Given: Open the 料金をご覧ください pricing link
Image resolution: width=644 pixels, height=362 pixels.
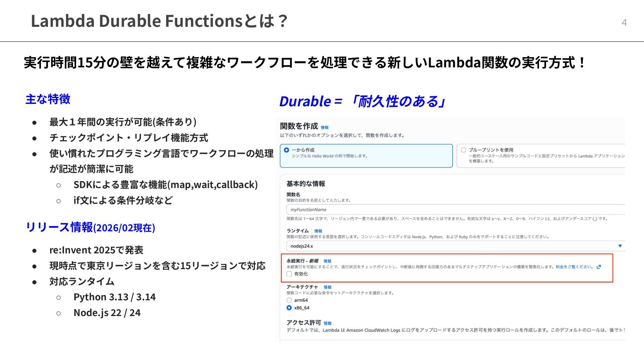Looking at the screenshot, I should pyautogui.click(x=574, y=267).
